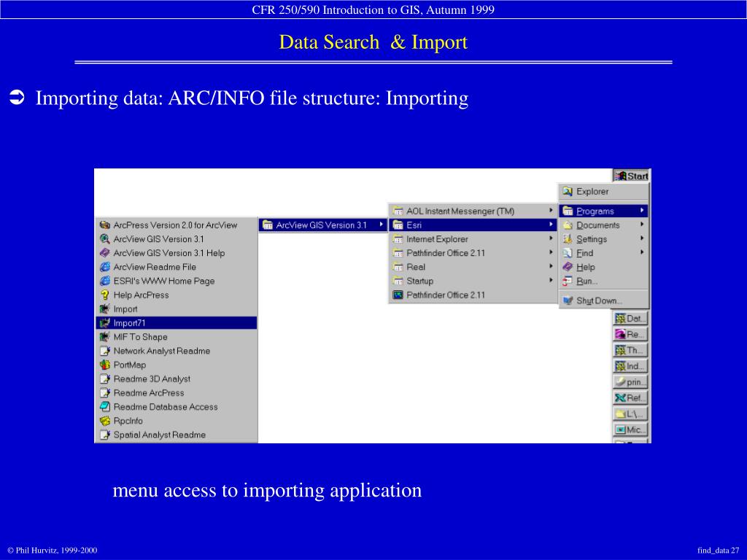Screen dimensions: 747x560
Task: Switch to the L:\... taskbar folder window
Action: coord(631,414)
